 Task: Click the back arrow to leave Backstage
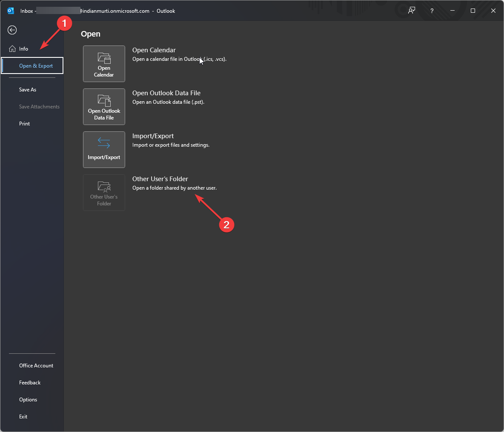[x=12, y=30]
